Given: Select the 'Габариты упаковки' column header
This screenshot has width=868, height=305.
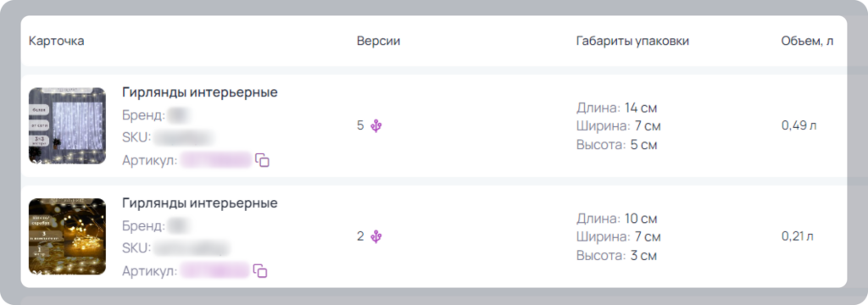Looking at the screenshot, I should click(632, 41).
